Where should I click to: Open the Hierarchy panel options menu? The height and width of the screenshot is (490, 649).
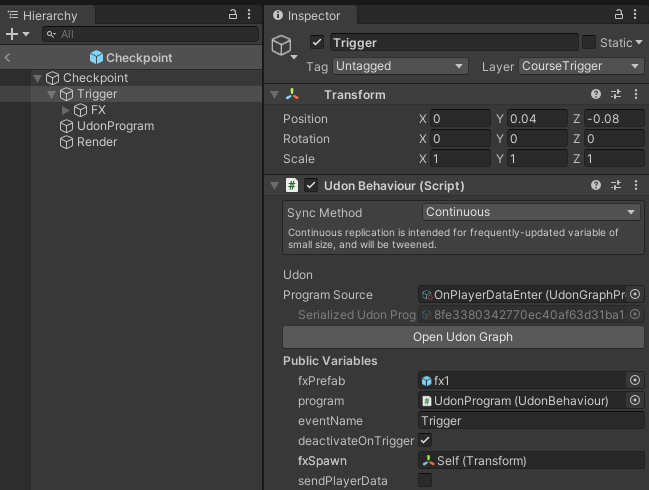(249, 14)
